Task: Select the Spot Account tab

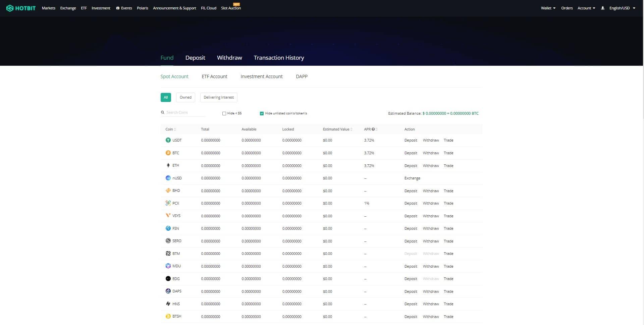Action: 174,76
